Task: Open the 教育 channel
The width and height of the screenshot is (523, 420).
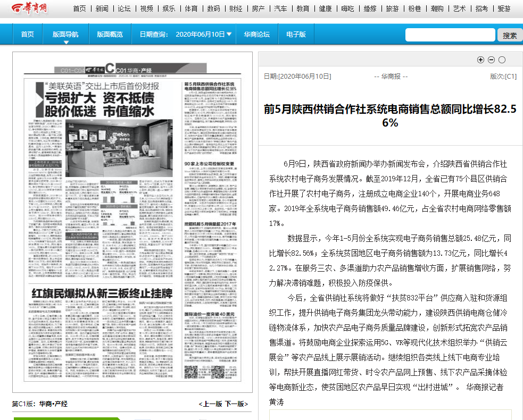Action: click(x=303, y=9)
